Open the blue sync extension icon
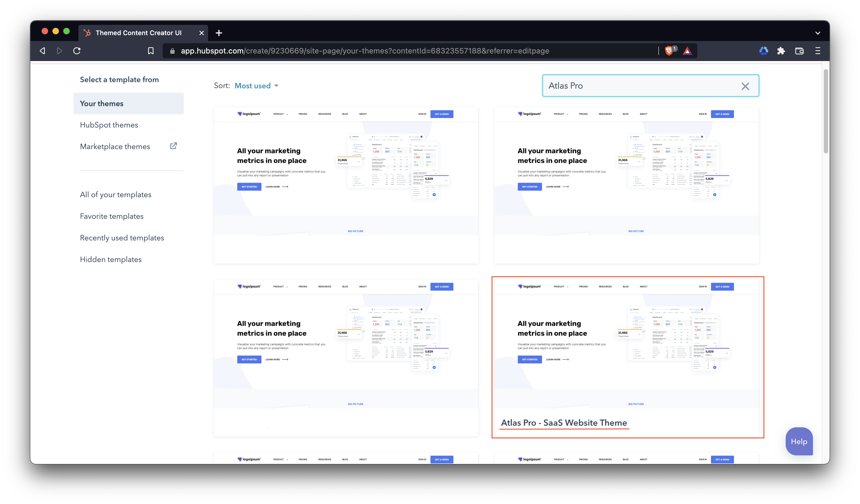The height and width of the screenshot is (504, 860). point(764,51)
